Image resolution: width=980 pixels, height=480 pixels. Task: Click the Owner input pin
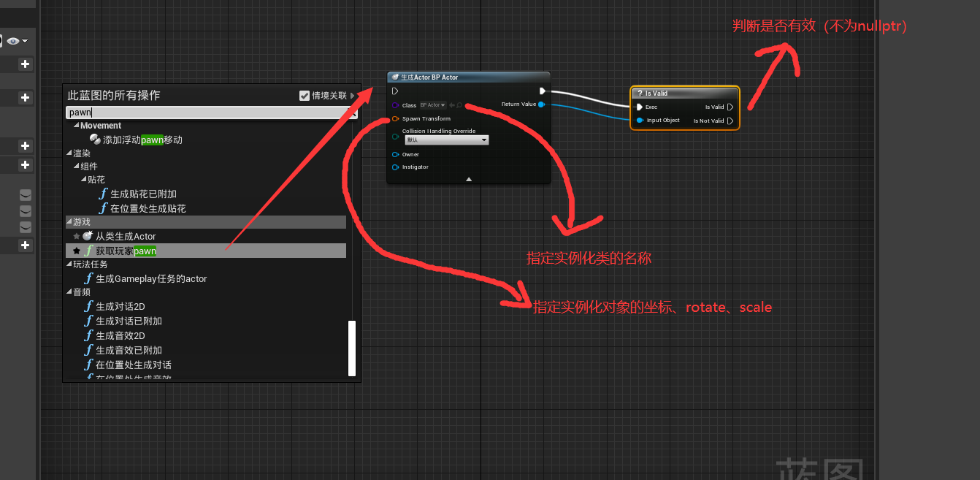395,154
